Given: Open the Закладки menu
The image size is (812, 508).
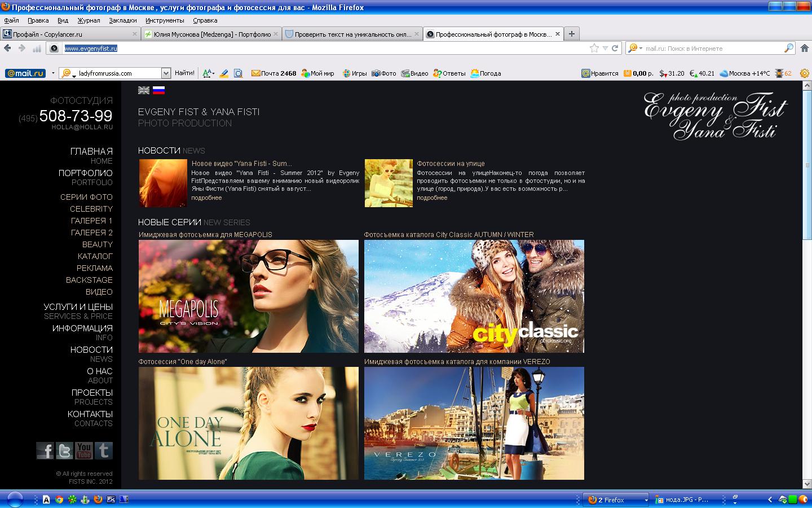Looking at the screenshot, I should click(122, 20).
